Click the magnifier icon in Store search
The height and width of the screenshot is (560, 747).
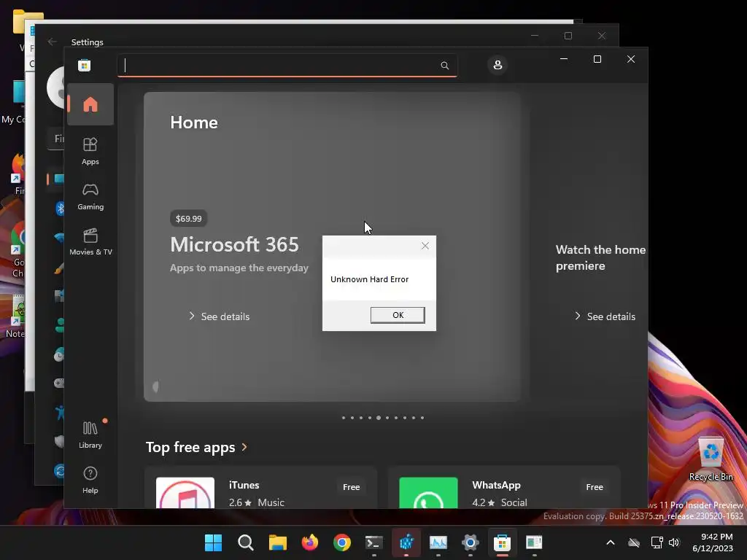pos(444,65)
